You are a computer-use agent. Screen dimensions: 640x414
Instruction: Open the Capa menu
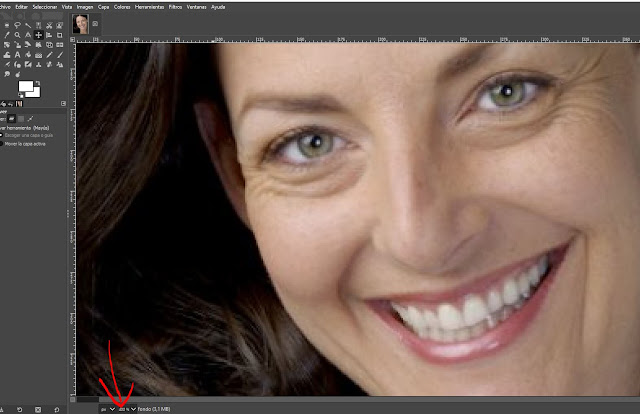[x=103, y=7]
